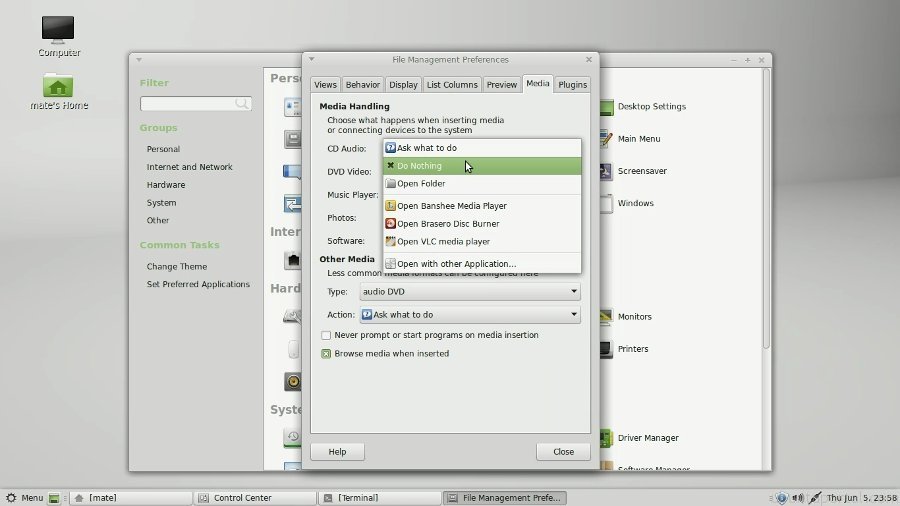The height and width of the screenshot is (506, 900).
Task: Open Main Menu settings icon
Action: [606, 139]
